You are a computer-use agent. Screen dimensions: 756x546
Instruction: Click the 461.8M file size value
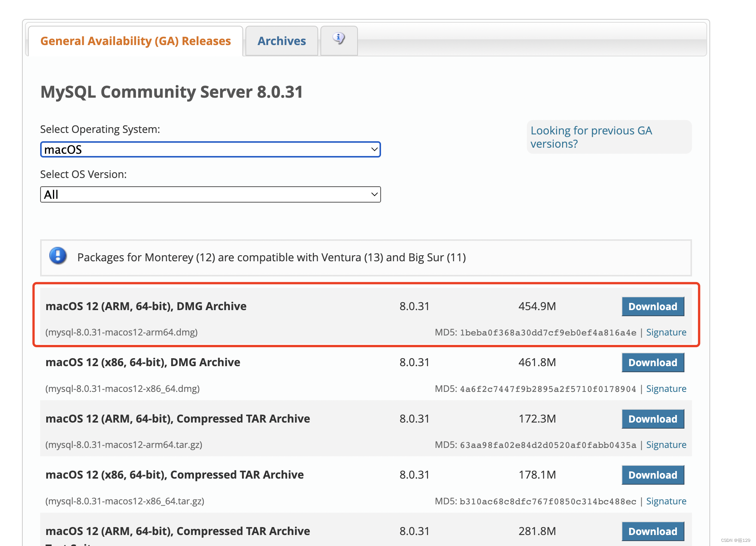click(537, 362)
